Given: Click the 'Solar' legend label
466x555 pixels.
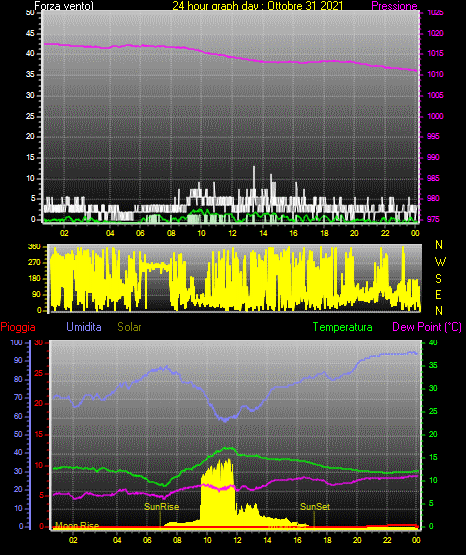Looking at the screenshot, I should (x=129, y=327).
